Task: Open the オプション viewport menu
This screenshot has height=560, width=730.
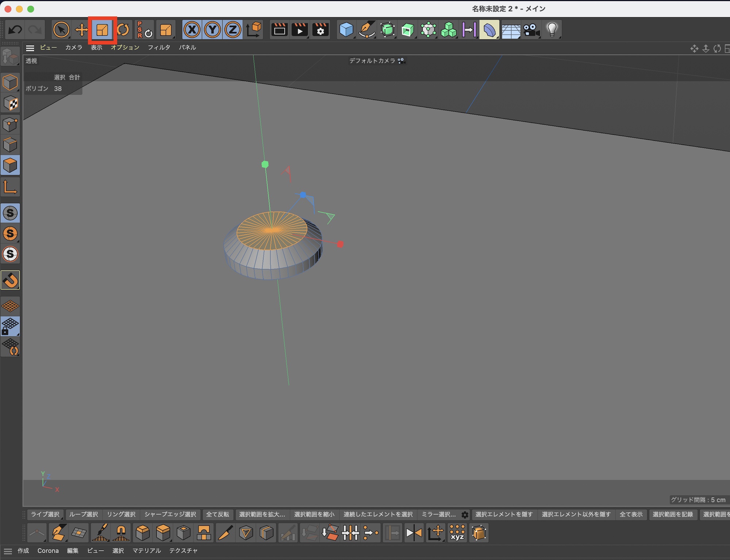Action: pyautogui.click(x=125, y=48)
